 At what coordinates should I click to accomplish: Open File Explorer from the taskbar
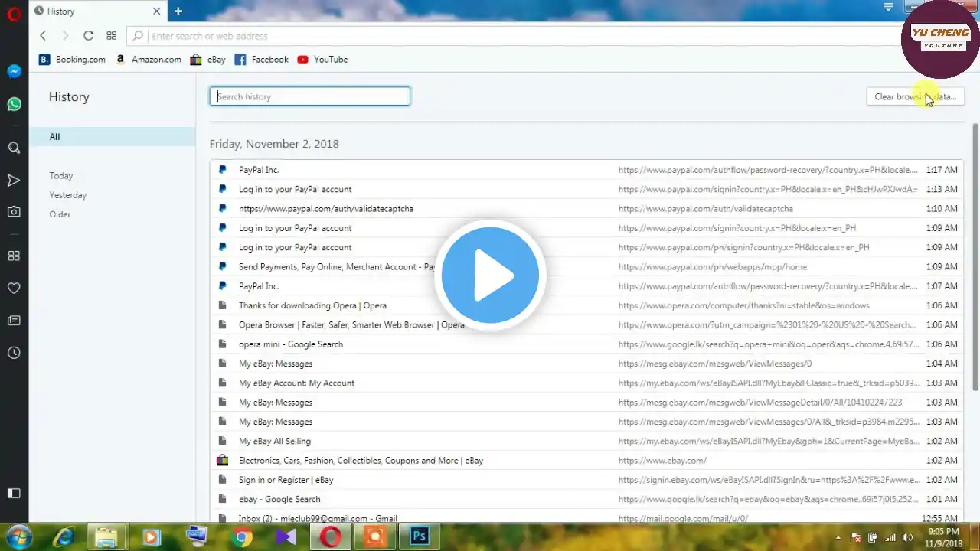coord(106,536)
